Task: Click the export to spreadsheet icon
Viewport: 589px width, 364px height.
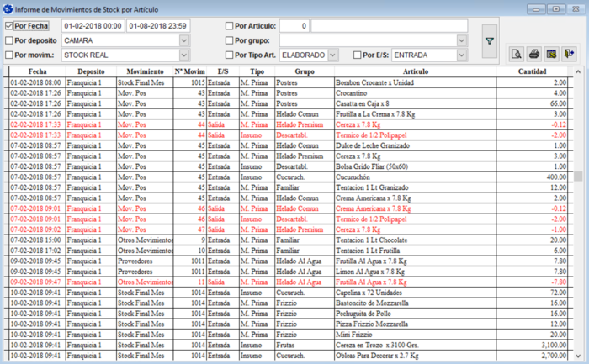Action: [x=551, y=55]
